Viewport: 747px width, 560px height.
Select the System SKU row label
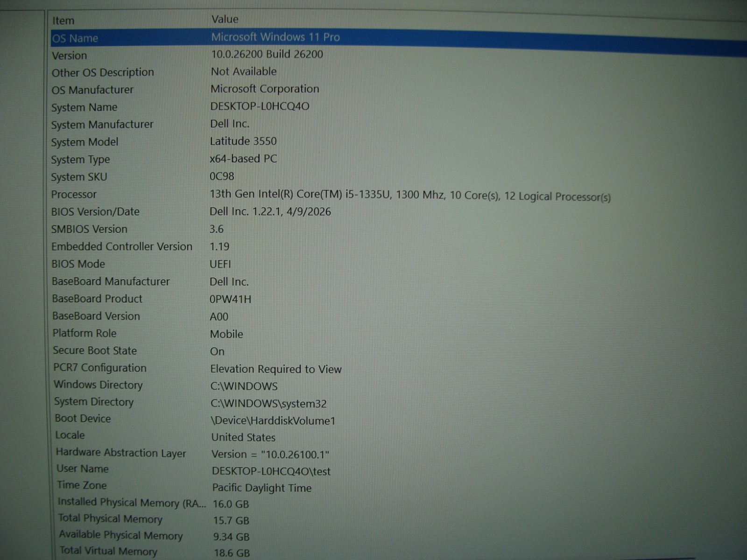(x=79, y=177)
